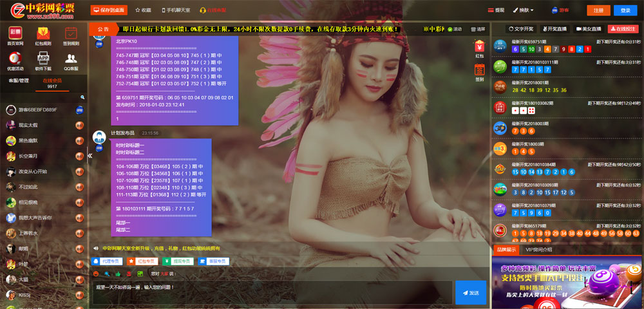The height and width of the screenshot is (309, 644).
Task: Open the 换肤 skin dropdown
Action: [x=524, y=10]
